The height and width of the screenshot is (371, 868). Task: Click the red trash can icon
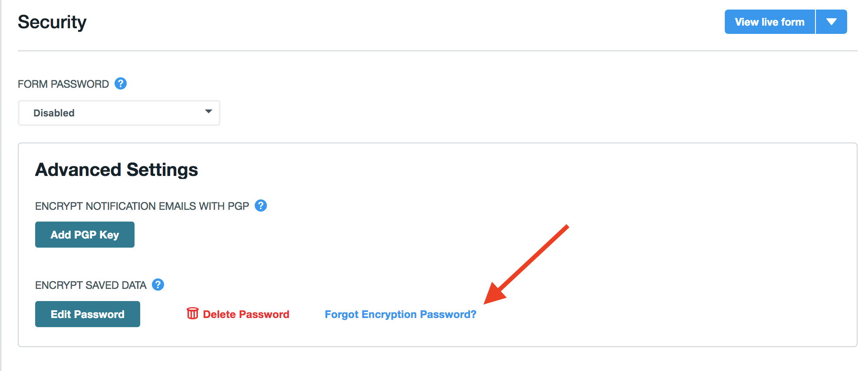pos(192,313)
